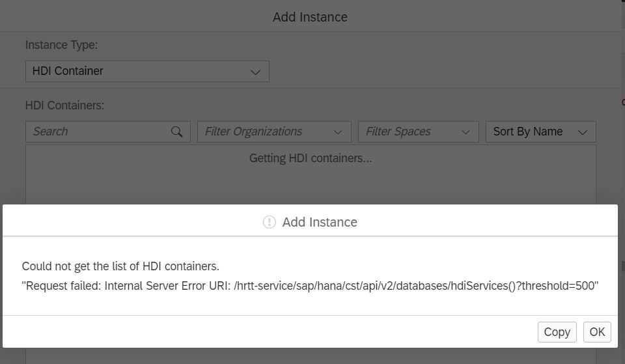
Task: Expand the Filter Spaces field
Action: 418,132
